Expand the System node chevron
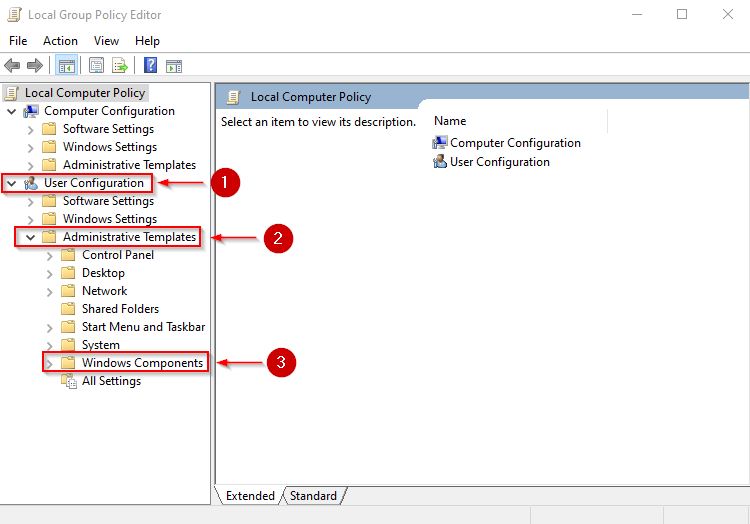The image size is (750, 524). tap(50, 346)
